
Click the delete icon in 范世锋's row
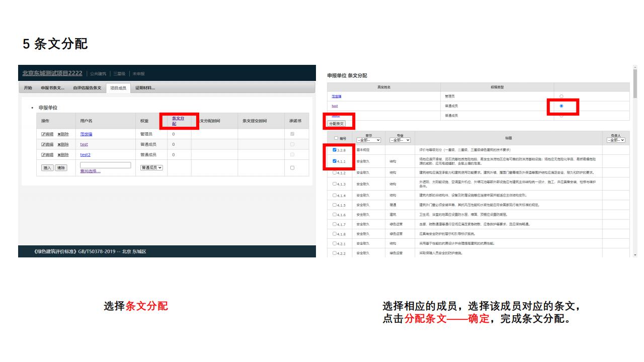[x=63, y=134]
